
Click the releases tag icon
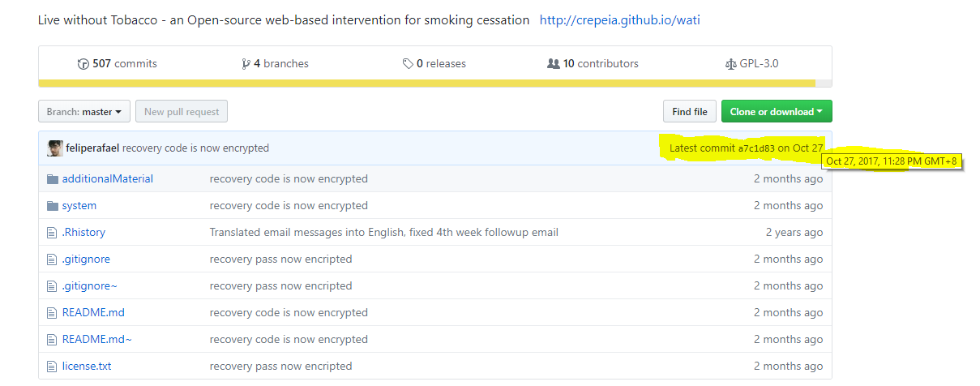coord(408,63)
